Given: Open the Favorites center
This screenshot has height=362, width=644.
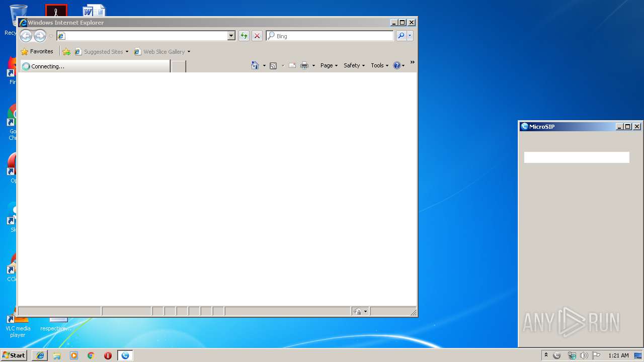Looking at the screenshot, I should pyautogui.click(x=37, y=51).
